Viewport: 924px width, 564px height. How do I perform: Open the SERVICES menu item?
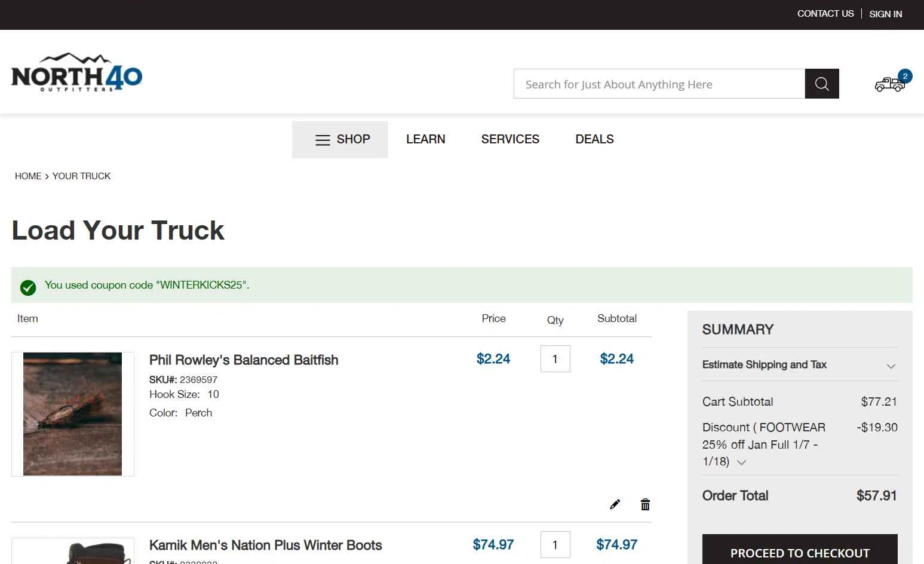(x=510, y=139)
